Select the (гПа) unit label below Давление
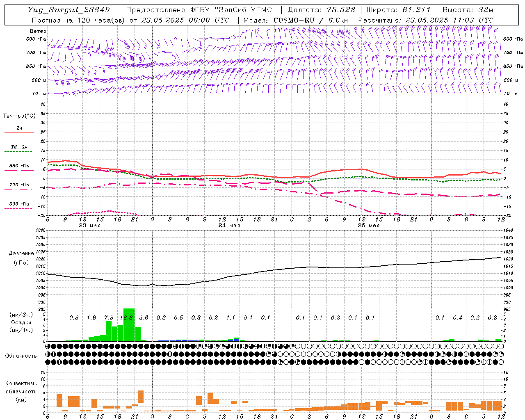Image resolution: width=525 pixels, height=420 pixels. tap(21, 263)
